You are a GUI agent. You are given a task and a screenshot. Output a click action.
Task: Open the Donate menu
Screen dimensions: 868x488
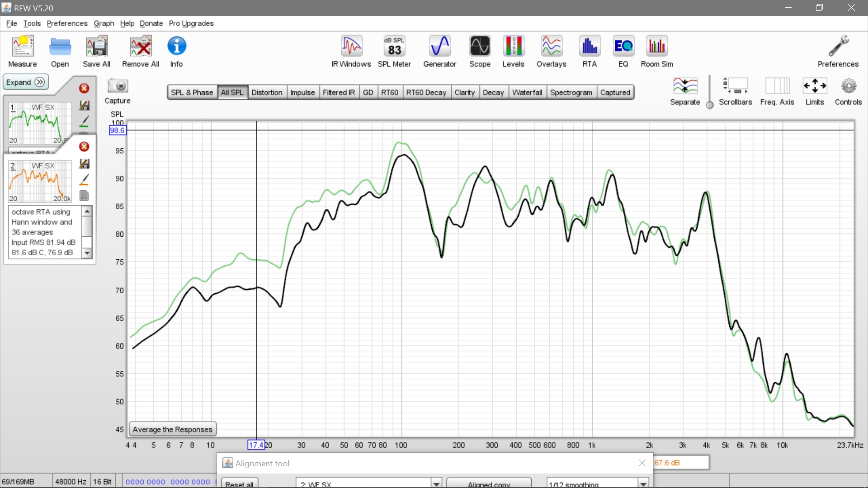point(151,23)
